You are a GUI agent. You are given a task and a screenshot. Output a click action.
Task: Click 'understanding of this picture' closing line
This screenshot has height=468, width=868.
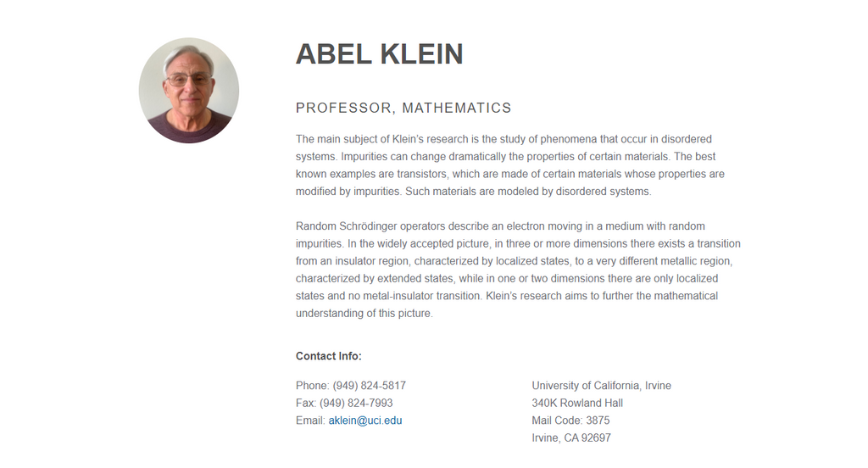point(364,314)
